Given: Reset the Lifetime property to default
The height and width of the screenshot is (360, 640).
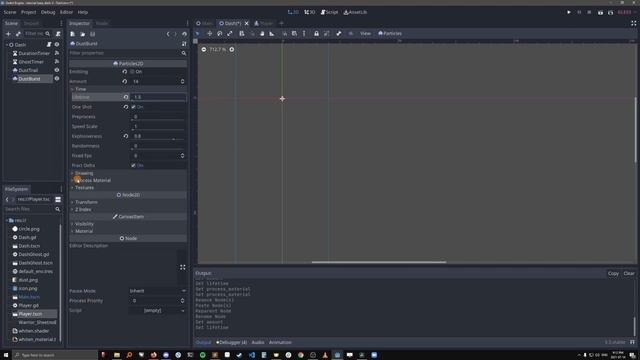Looking at the screenshot, I should pos(126,97).
